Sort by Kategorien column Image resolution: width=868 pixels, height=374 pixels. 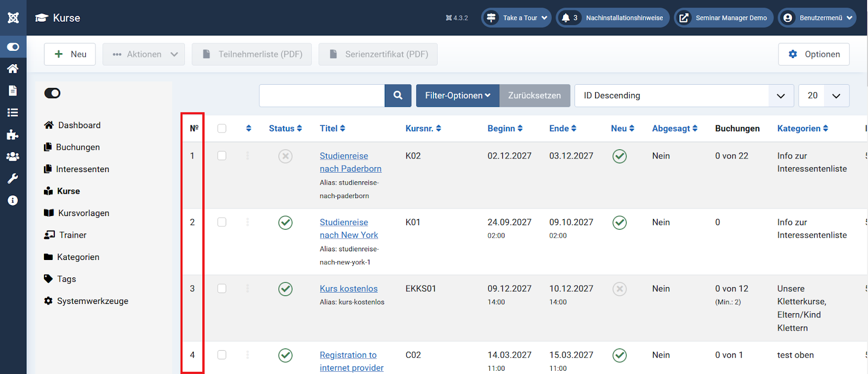[803, 129]
